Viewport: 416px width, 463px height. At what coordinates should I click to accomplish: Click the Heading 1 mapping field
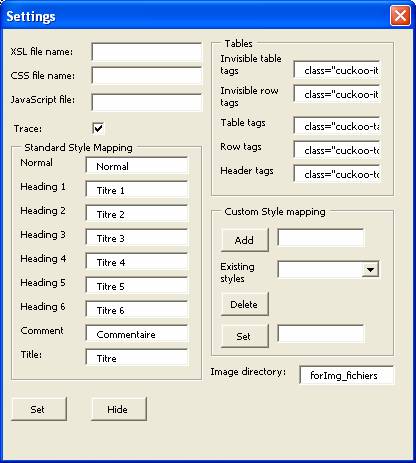tap(137, 190)
